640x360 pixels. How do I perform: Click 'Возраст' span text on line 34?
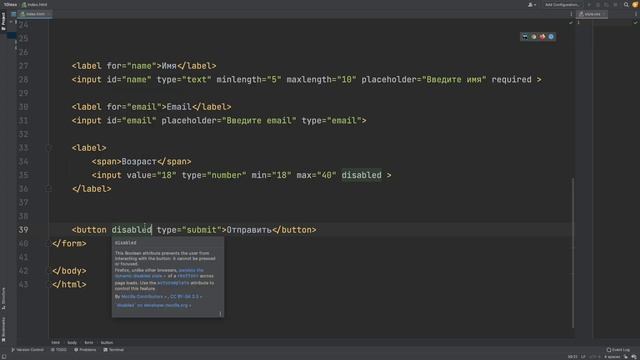139,162
